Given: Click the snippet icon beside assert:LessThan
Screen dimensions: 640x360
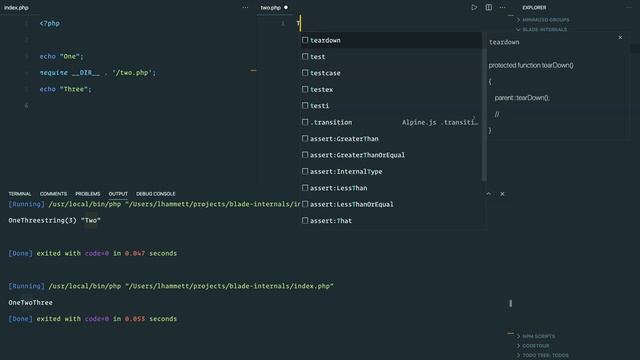Looking at the screenshot, I should 305,188.
